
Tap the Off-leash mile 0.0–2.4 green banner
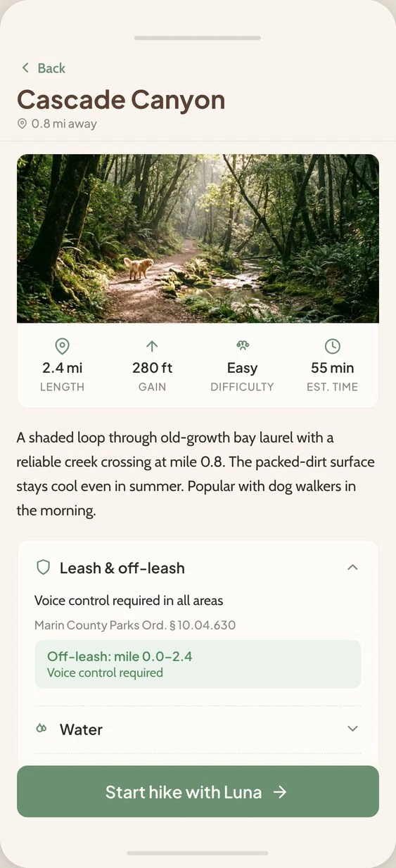pyautogui.click(x=198, y=664)
